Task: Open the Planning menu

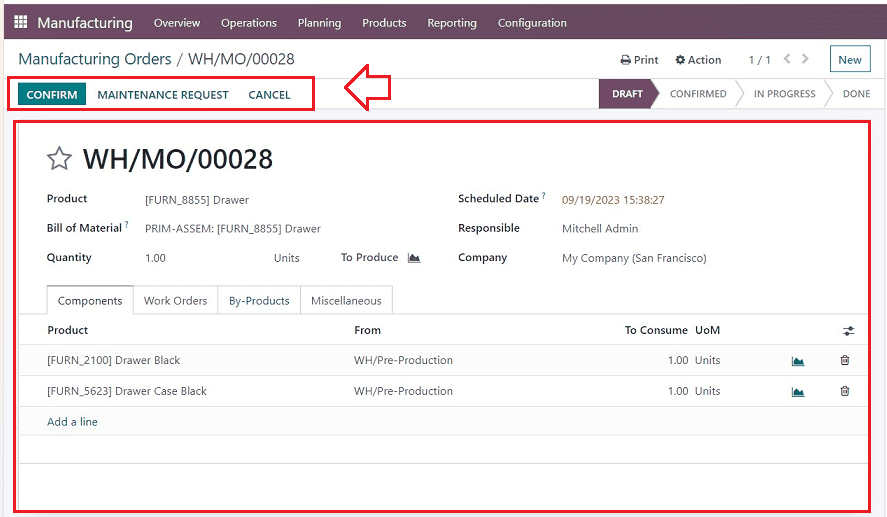Action: [320, 23]
